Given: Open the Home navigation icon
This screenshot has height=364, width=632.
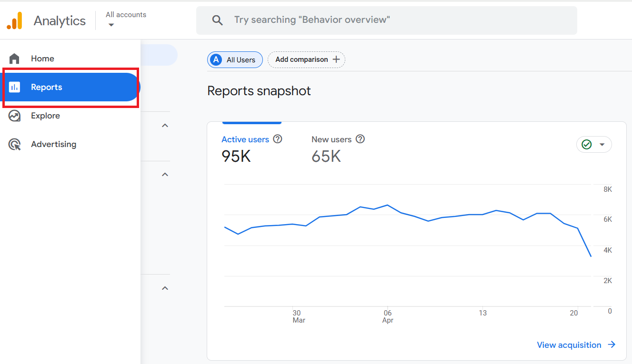Looking at the screenshot, I should pos(15,59).
